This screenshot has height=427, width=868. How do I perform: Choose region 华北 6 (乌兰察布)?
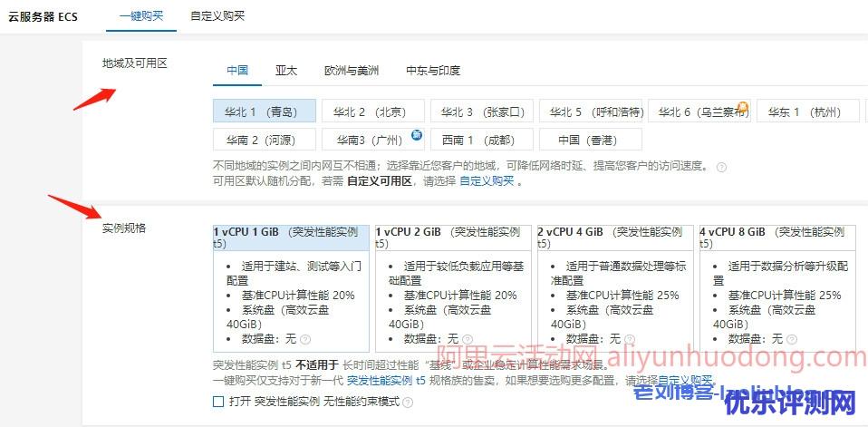click(699, 111)
